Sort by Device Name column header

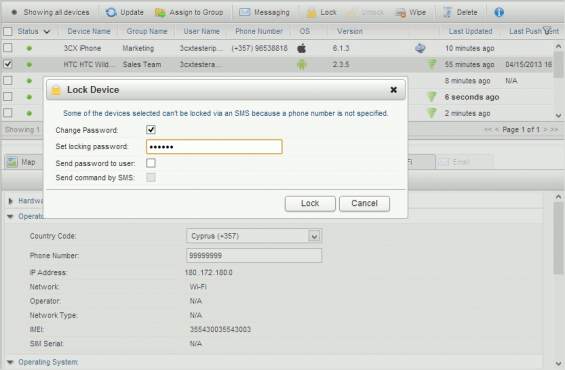(89, 31)
